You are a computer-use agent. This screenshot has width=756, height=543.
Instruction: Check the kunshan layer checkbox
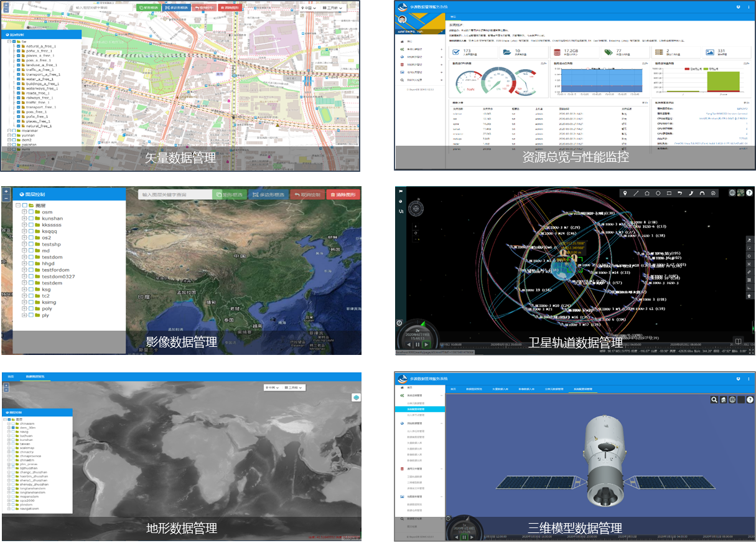coord(31,219)
